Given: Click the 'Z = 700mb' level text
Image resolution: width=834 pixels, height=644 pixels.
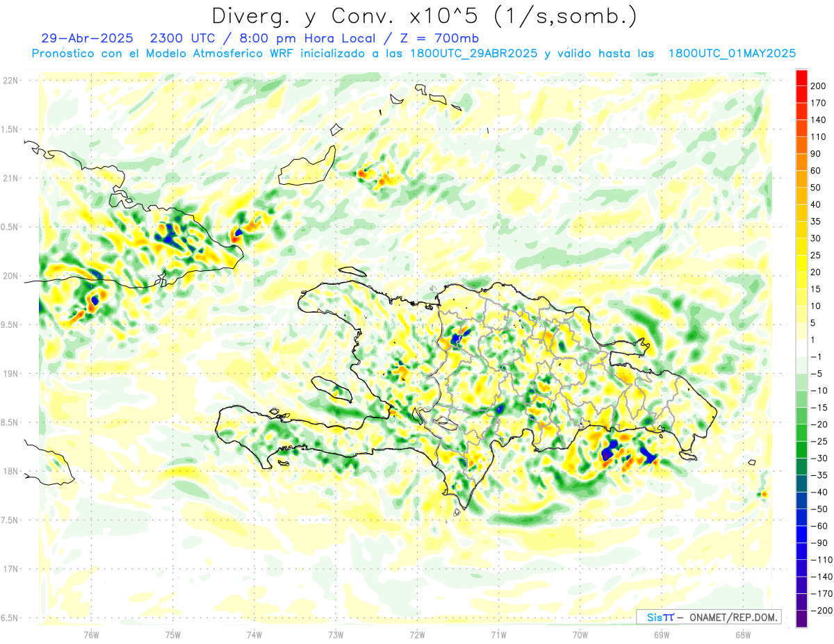Looking at the screenshot, I should tap(439, 38).
